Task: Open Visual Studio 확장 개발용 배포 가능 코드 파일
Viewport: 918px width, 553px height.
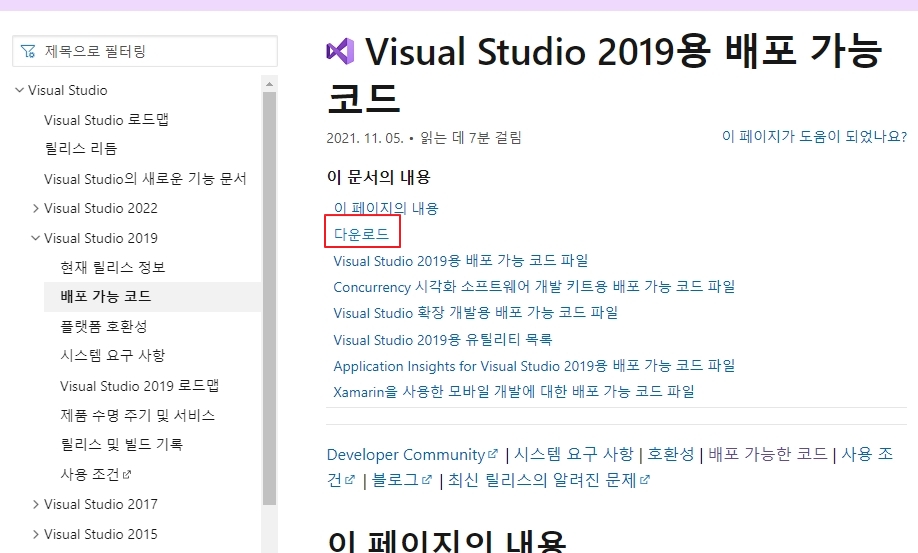Action: coord(475,313)
